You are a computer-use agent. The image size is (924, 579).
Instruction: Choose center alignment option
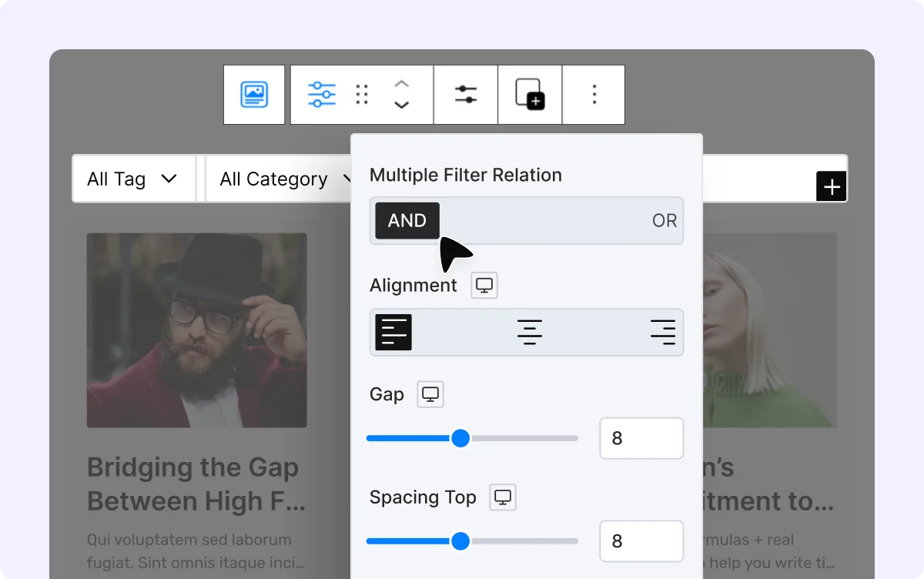coord(529,333)
